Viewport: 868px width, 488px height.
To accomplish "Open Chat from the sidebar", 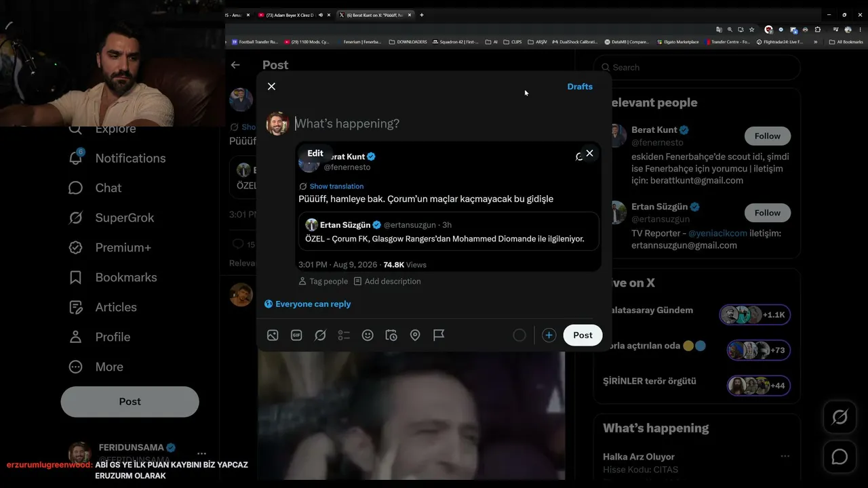I will coord(95,188).
